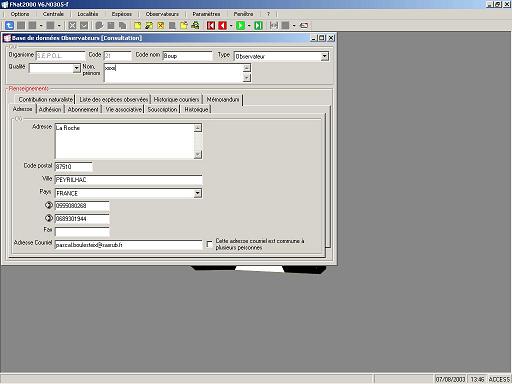Click the binoculars search icon in toolbar

click(x=195, y=25)
